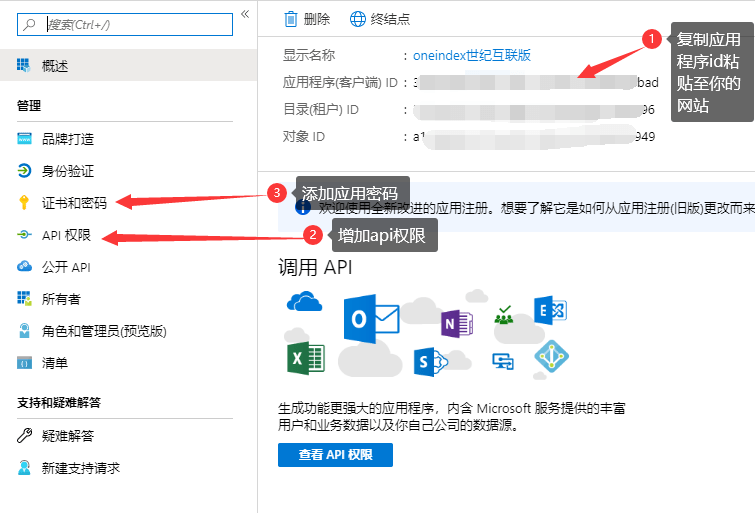Click the key icon for 证书和密码
The width and height of the screenshot is (755, 513).
(x=24, y=203)
